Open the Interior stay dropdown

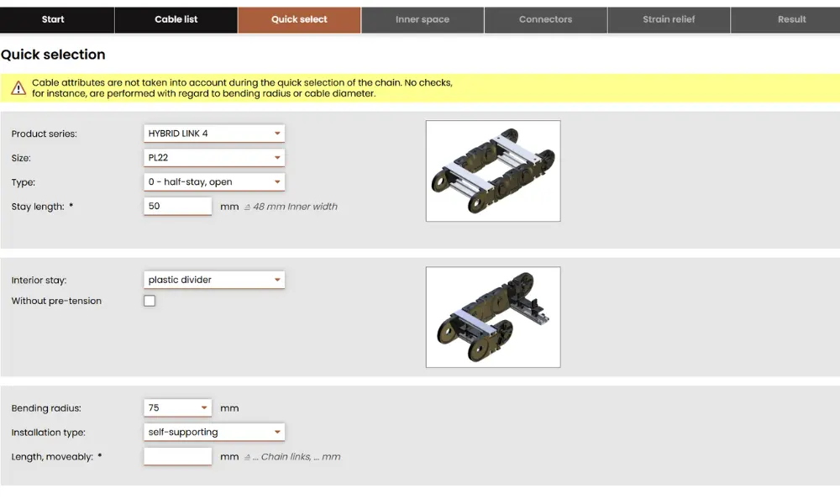214,280
